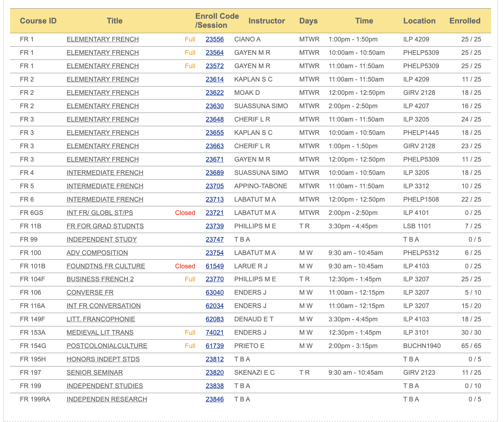Open enroll code 23713 link

214,199
